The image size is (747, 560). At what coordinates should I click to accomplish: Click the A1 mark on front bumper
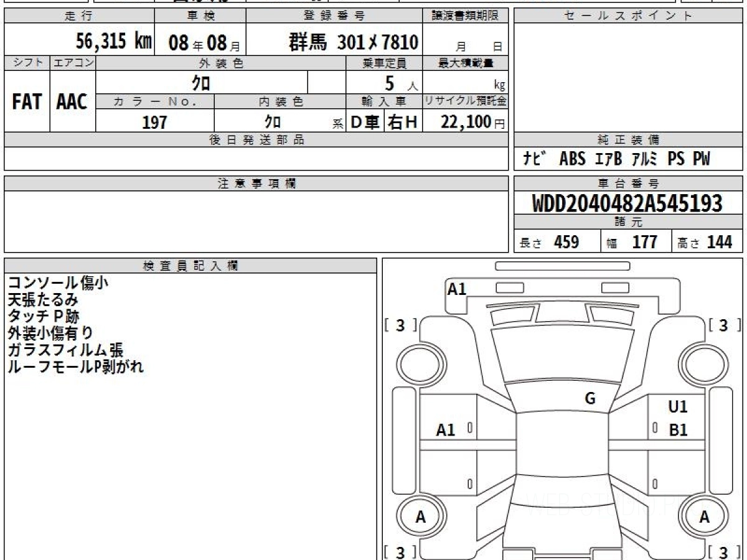[x=457, y=289]
